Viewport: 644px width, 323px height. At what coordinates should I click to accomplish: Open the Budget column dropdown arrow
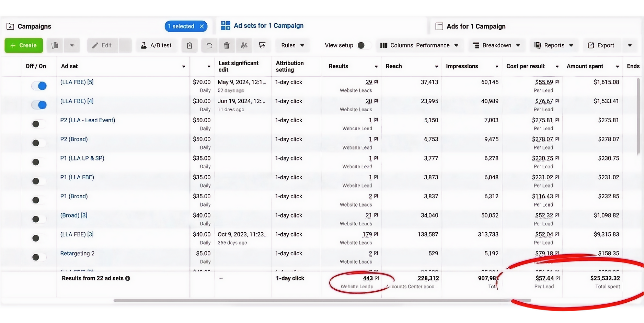click(x=209, y=66)
